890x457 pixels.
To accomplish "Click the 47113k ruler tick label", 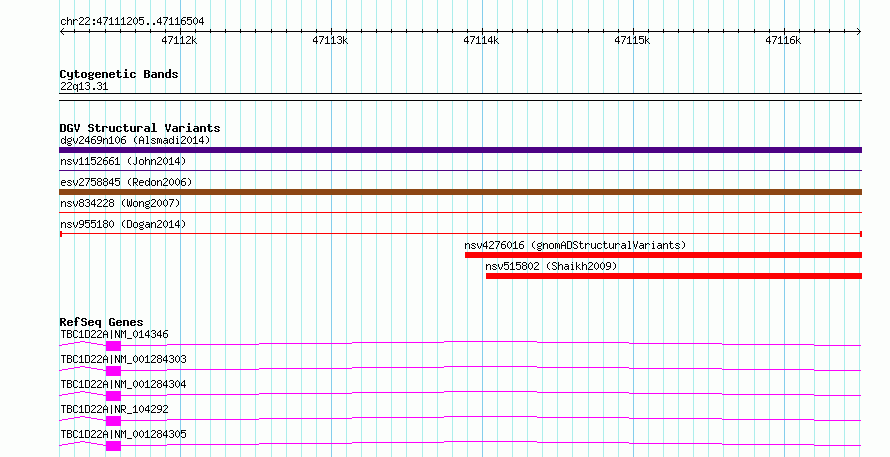I will (x=330, y=40).
